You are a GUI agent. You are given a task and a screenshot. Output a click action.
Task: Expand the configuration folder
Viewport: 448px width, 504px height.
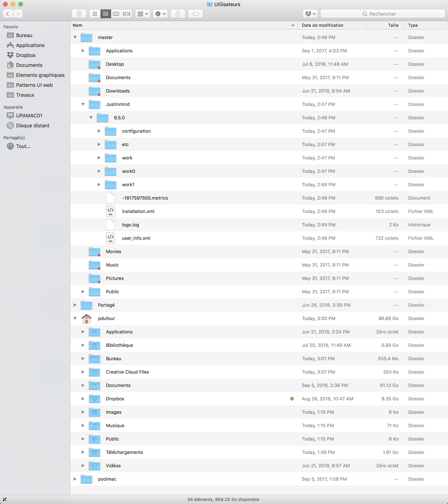point(99,131)
